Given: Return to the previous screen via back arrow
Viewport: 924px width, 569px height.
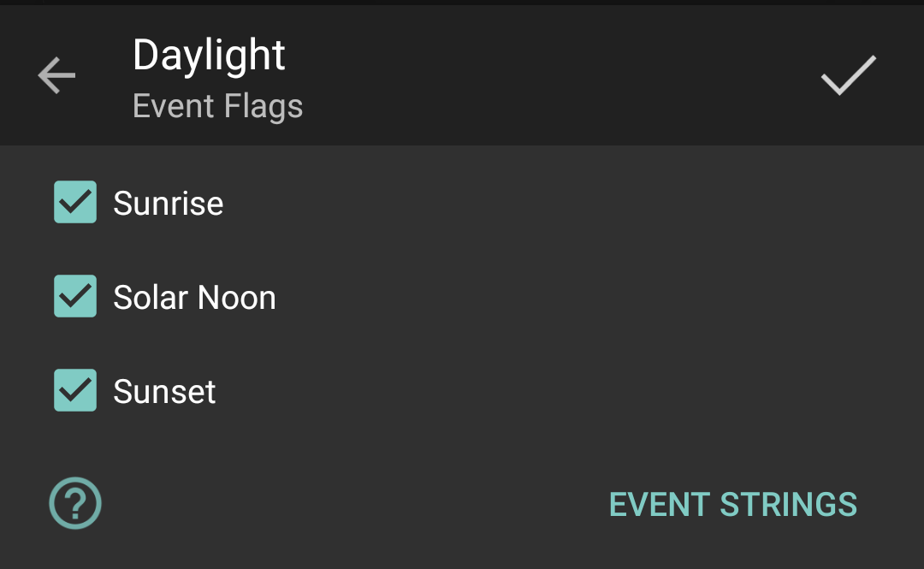Looking at the screenshot, I should 56,75.
